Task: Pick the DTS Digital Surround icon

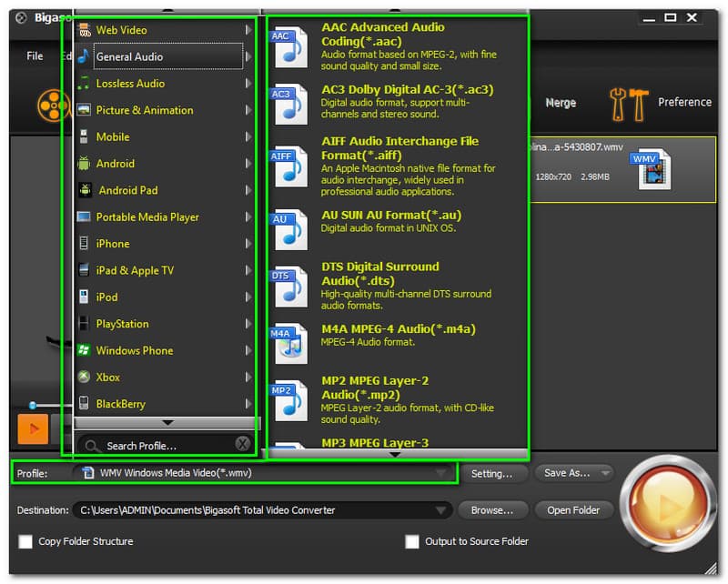Action: [290, 286]
